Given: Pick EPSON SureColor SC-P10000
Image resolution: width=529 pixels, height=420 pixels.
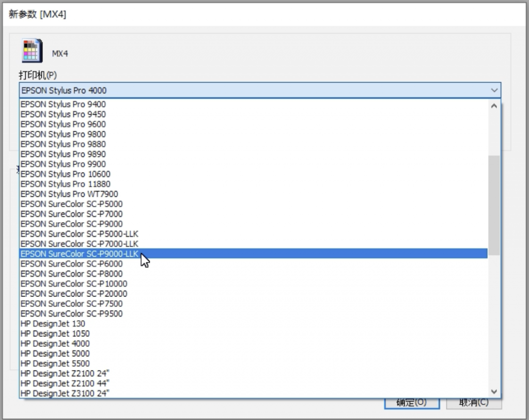Looking at the screenshot, I should point(253,284).
